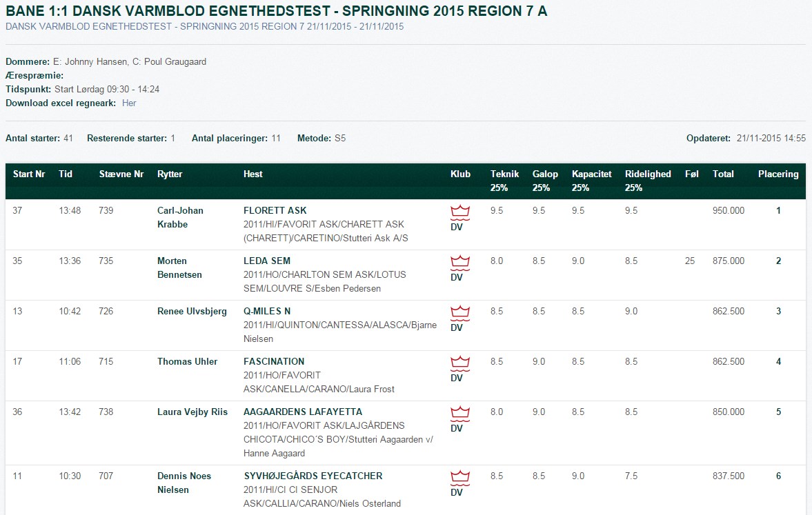Open rider Dennis Noes Nielsen
This screenshot has height=515, width=812.
pyautogui.click(x=184, y=483)
